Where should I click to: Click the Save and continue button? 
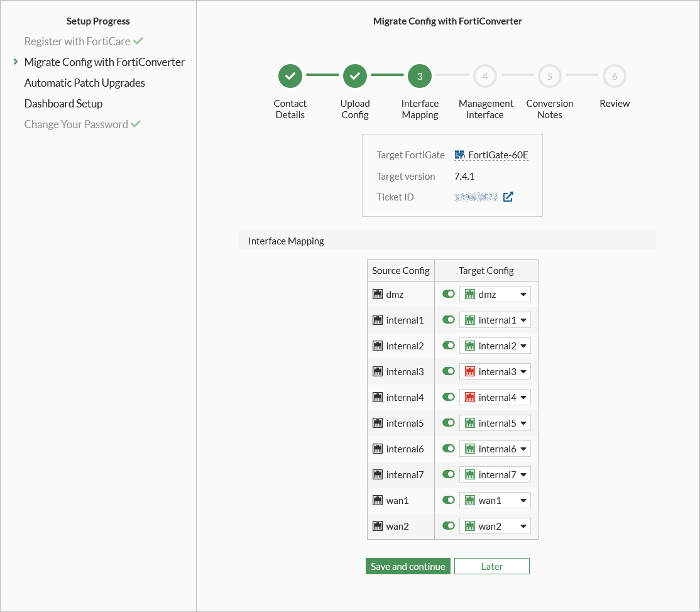[408, 566]
